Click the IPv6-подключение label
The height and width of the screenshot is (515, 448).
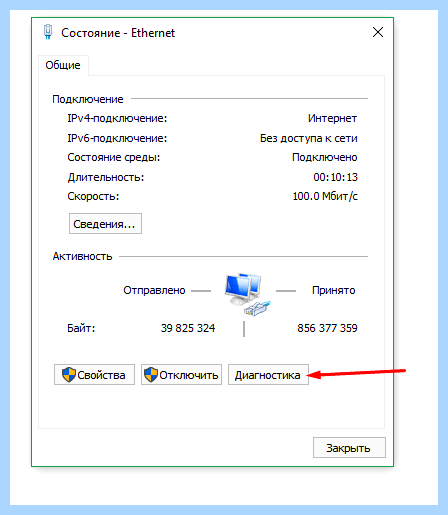[x=117, y=138]
